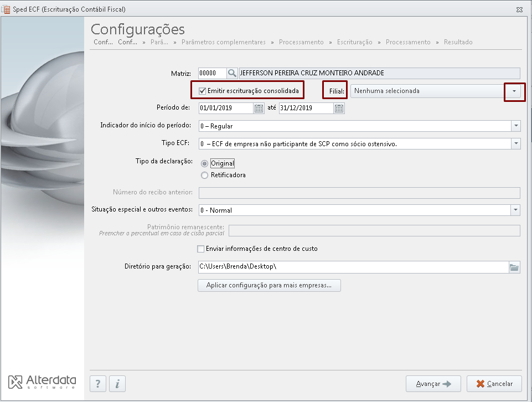532x402 pixels.
Task: Click the question mark help button
Action: point(98,384)
